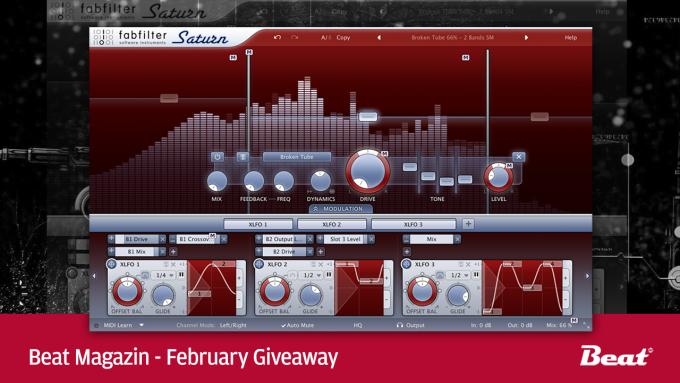The width and height of the screenshot is (680, 383).
Task: Select the XLFO 3 source button
Action: click(413, 224)
